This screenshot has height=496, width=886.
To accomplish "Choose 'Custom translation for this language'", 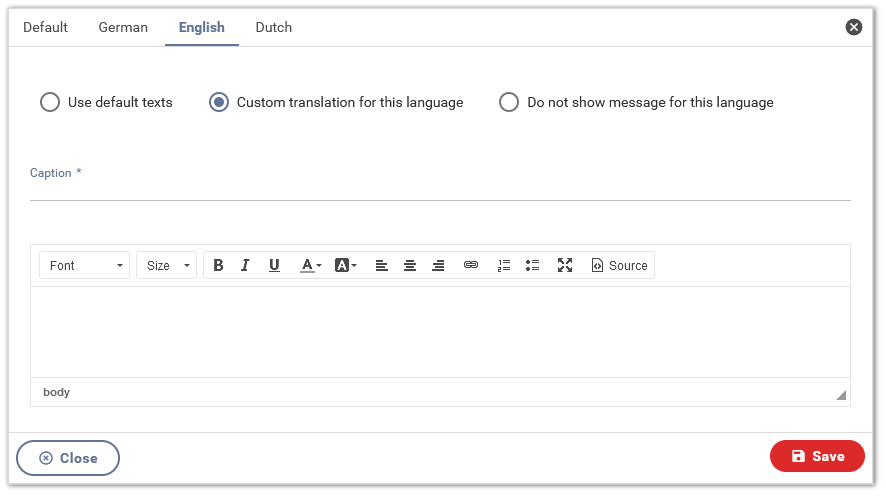I will point(219,102).
